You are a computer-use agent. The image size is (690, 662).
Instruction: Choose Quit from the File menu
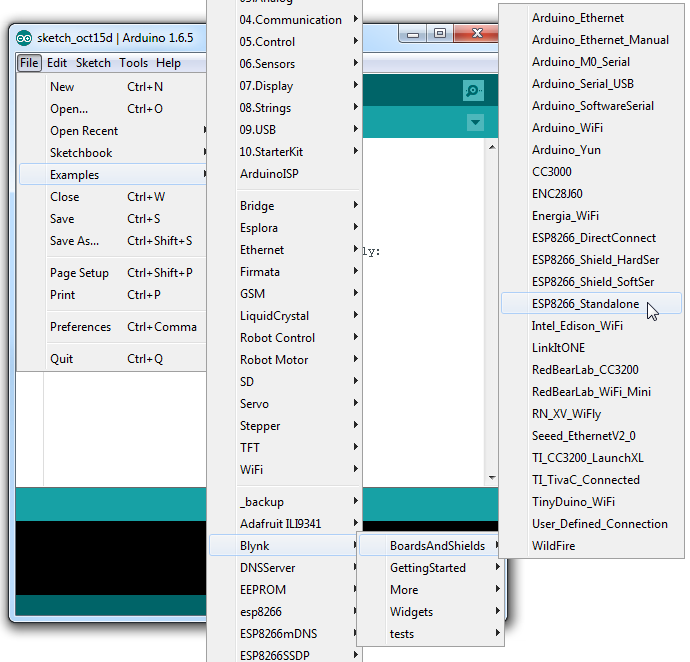(x=112, y=359)
